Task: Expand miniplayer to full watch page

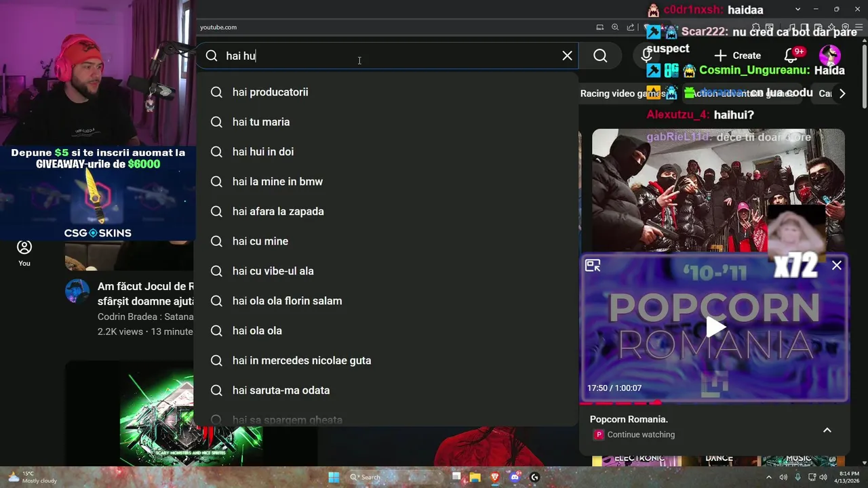Action: [593, 266]
